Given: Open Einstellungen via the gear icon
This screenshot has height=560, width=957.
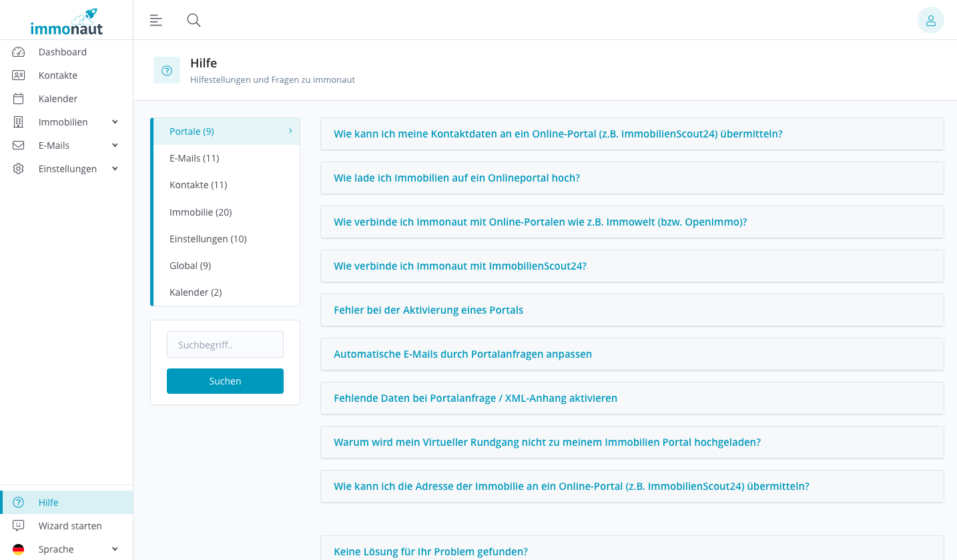Looking at the screenshot, I should [x=18, y=168].
